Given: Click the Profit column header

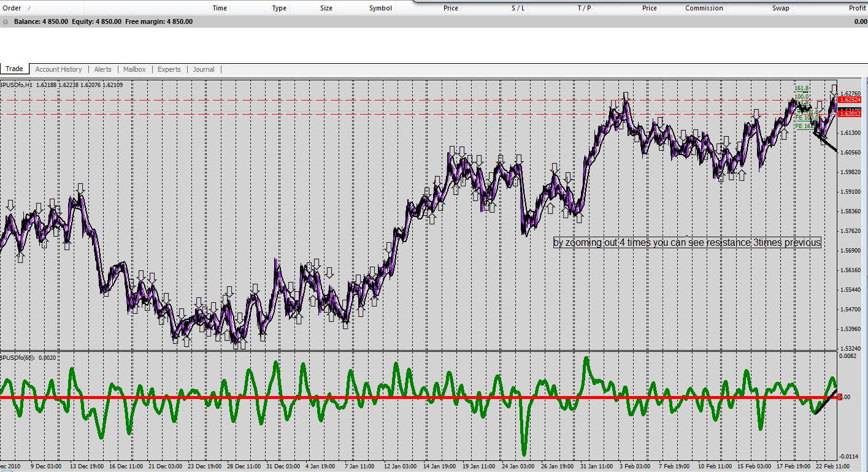Looking at the screenshot, I should click(857, 8).
